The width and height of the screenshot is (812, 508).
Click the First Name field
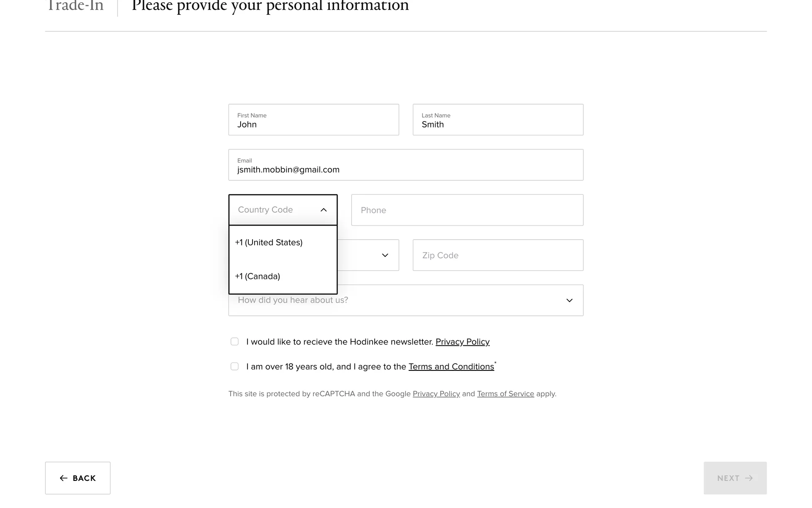click(313, 120)
